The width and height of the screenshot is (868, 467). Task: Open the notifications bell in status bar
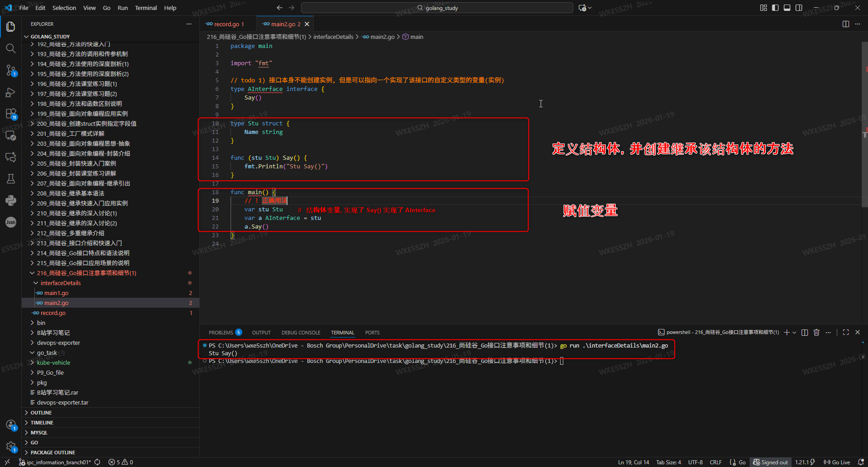[x=861, y=462]
